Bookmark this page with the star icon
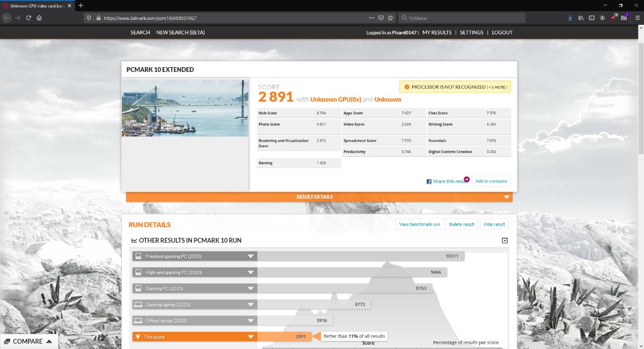Screen dimensions: 644x349 click(x=391, y=18)
